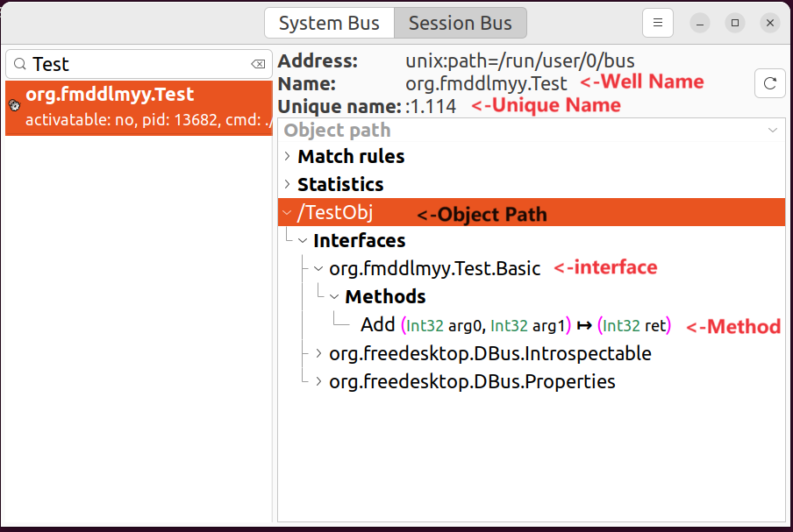The image size is (793, 532).
Task: Open the hamburger menu in the header bar
Action: point(658,23)
